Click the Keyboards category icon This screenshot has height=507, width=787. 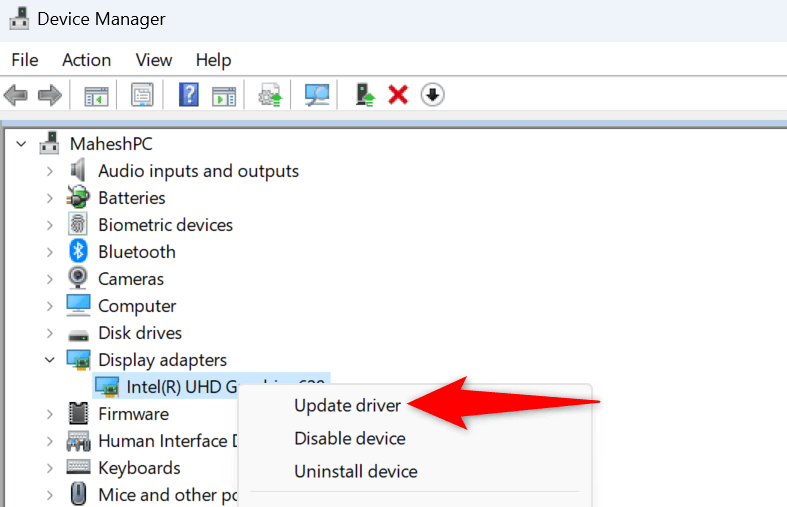[x=78, y=467]
